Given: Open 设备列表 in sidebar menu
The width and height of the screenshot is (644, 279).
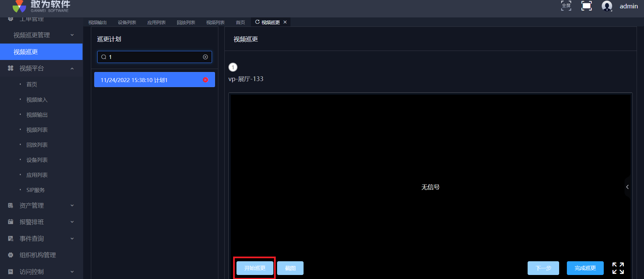Looking at the screenshot, I should coord(37,160).
